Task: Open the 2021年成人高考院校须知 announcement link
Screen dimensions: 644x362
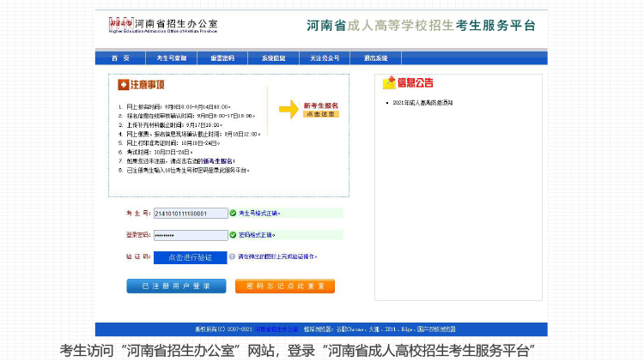Action: [x=422, y=102]
